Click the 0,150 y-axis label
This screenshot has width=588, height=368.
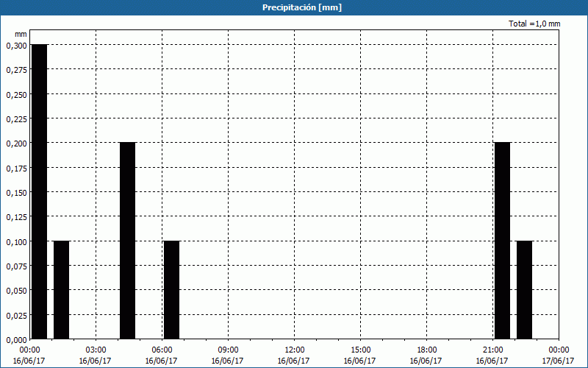pyautogui.click(x=16, y=193)
